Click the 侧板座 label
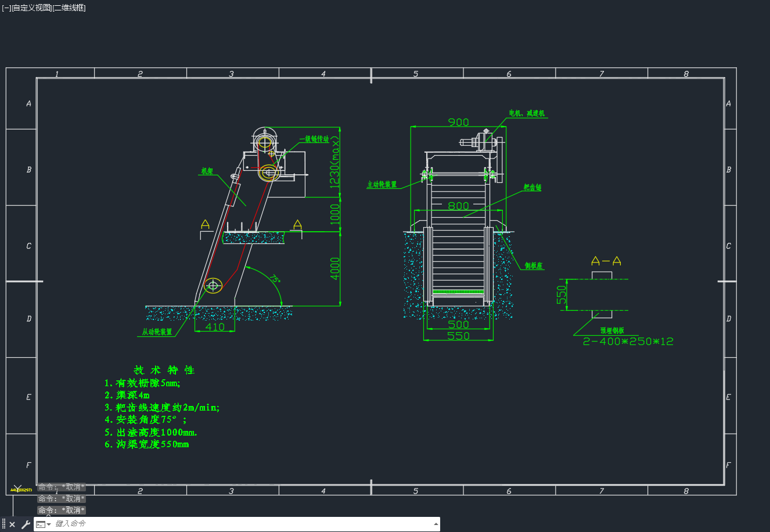The height and width of the screenshot is (532, 770). tap(534, 266)
